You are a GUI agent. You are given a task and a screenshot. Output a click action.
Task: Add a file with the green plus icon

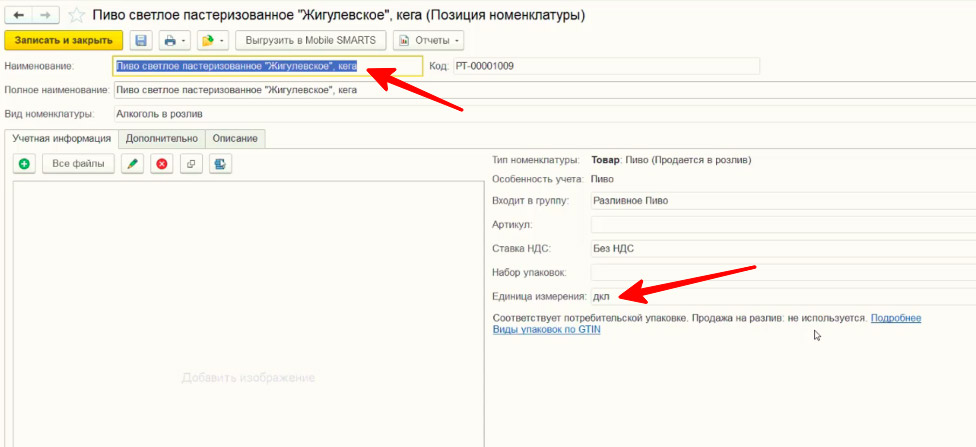click(24, 164)
